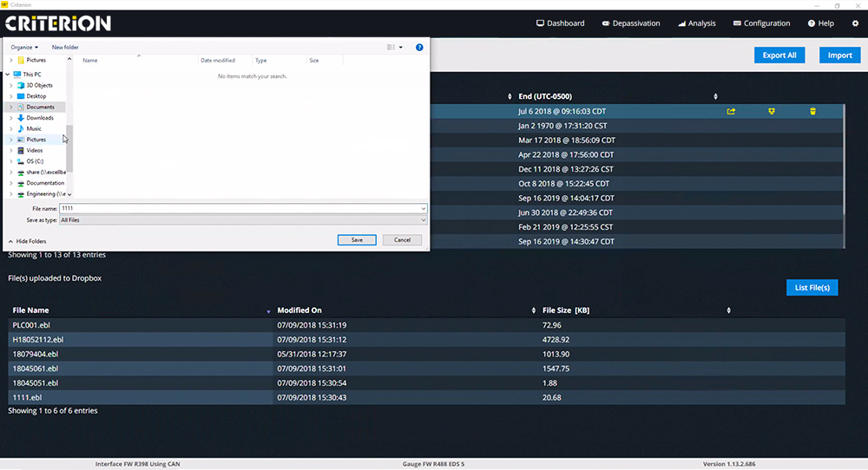Screen dimensions: 868x470
Task: Open the view options dropdown in dialog
Action: click(401, 47)
